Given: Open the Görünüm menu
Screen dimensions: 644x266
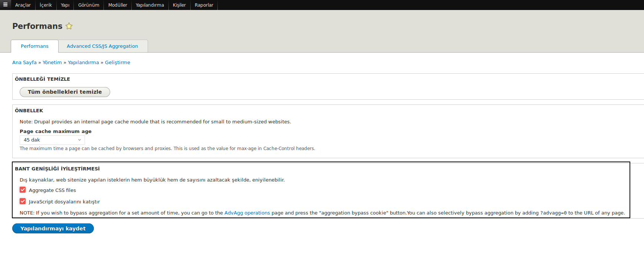Looking at the screenshot, I should [89, 5].
